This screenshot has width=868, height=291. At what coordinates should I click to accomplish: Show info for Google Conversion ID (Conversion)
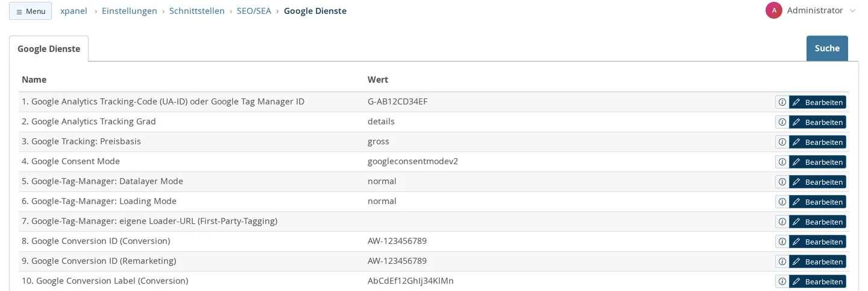pos(782,241)
